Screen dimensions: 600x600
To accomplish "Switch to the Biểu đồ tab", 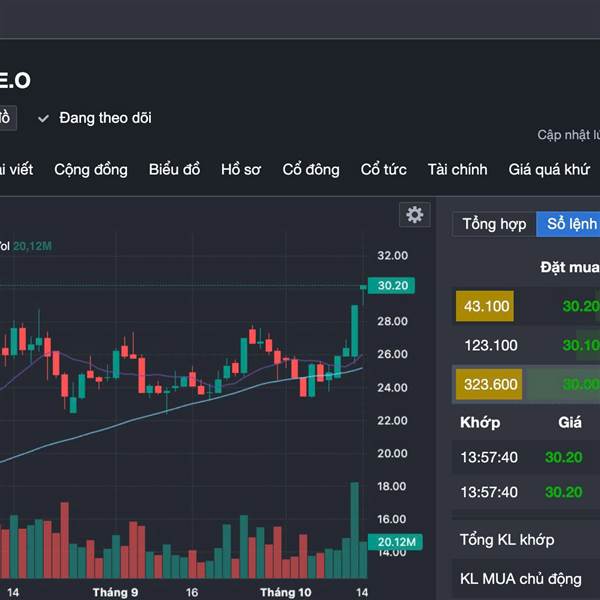I will [x=174, y=170].
